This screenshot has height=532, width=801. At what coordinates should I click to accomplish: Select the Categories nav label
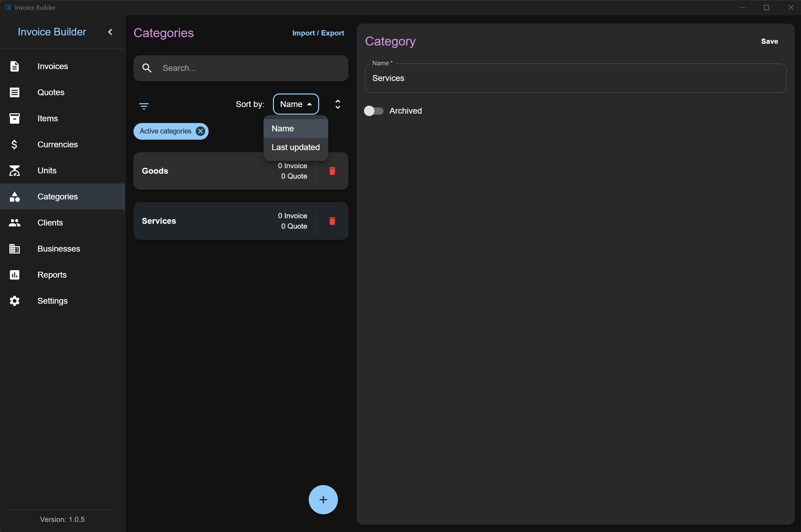tap(57, 197)
